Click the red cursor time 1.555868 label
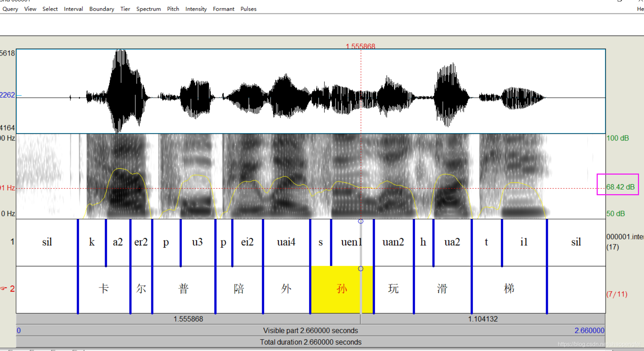644x351 pixels. point(361,46)
